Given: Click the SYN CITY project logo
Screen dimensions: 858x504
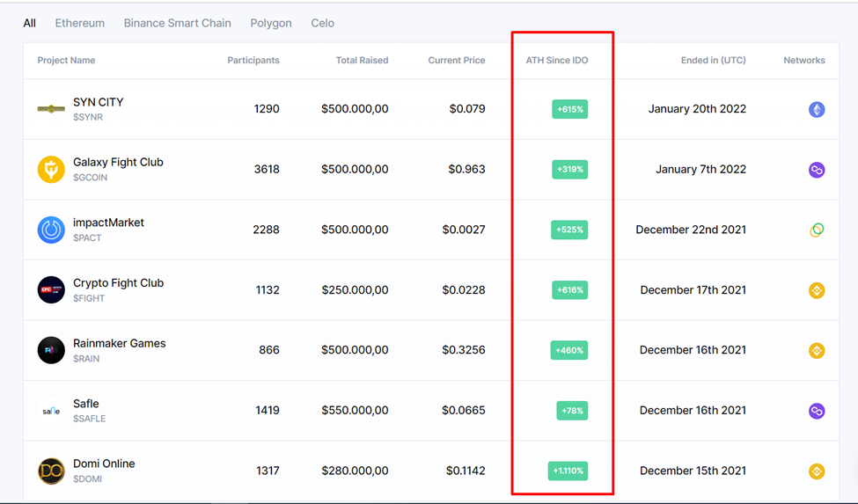Looking at the screenshot, I should click(51, 109).
